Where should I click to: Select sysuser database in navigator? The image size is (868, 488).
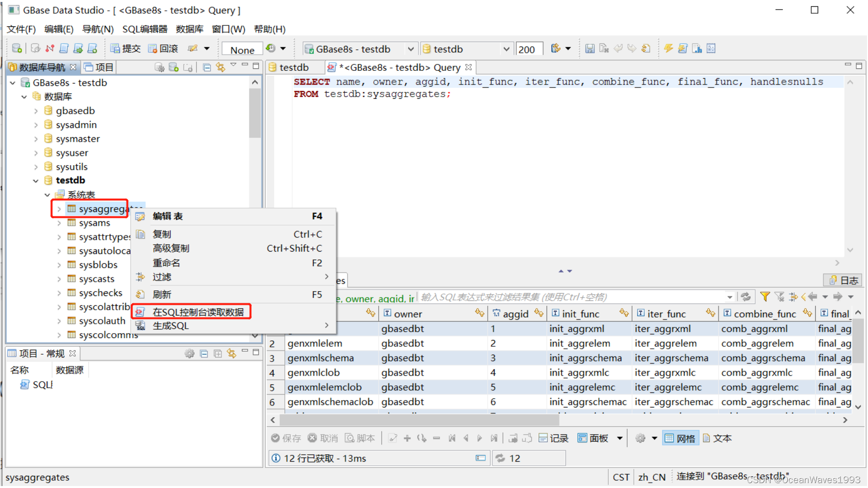(x=72, y=153)
